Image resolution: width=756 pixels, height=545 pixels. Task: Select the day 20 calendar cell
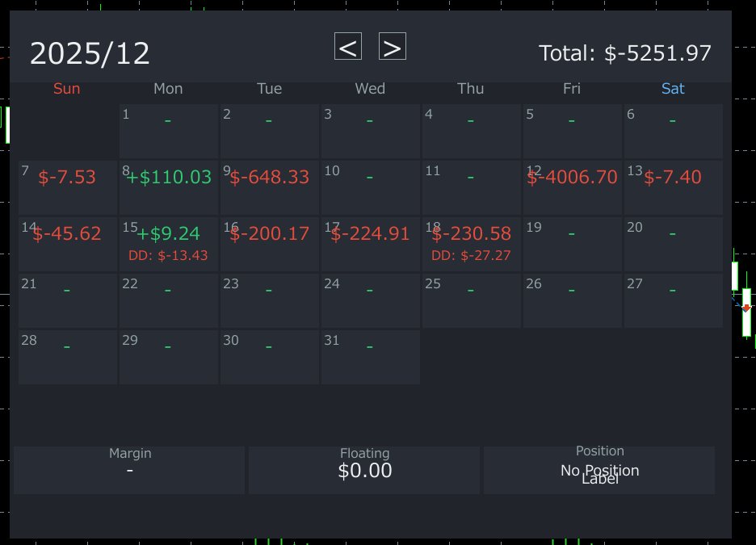pos(674,245)
